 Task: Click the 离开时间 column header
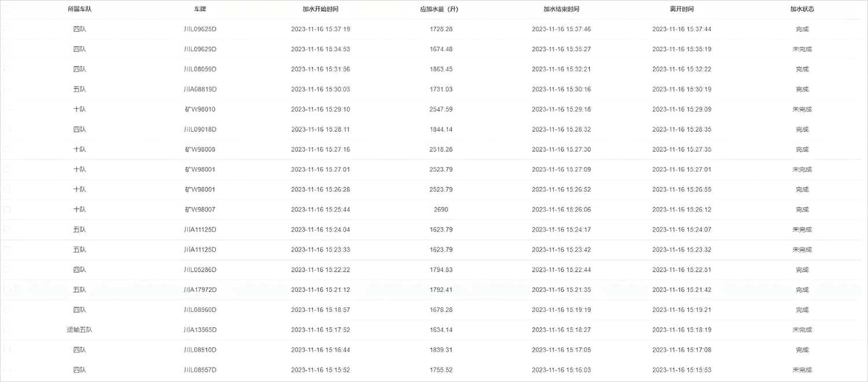click(x=682, y=9)
